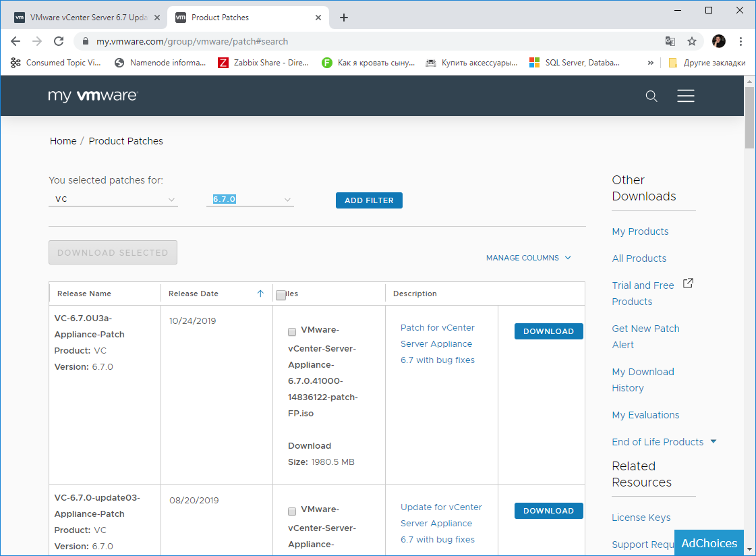Expand the Manage Columns dropdown
The width and height of the screenshot is (756, 556).
pyautogui.click(x=529, y=258)
